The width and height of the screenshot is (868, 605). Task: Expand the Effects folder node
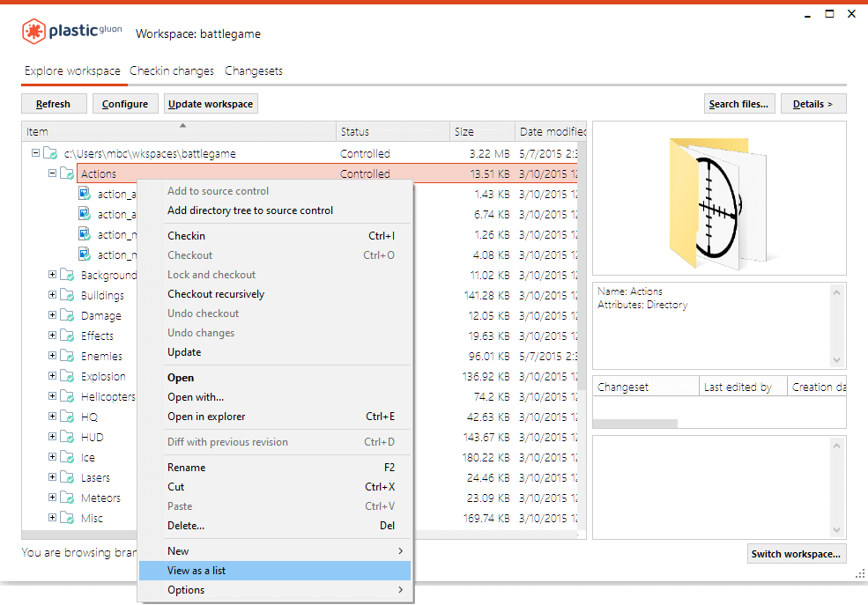(52, 336)
